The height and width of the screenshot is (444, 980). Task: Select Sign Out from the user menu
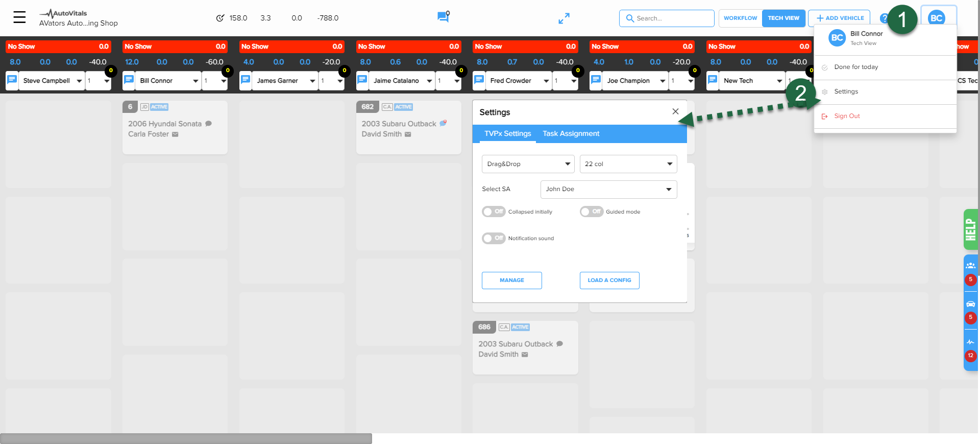pos(847,116)
